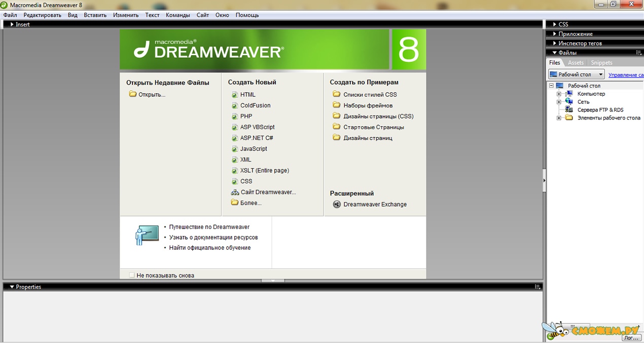Click folder icon beside Стартовые Страницы
This screenshot has width=644, height=343.
(x=337, y=127)
